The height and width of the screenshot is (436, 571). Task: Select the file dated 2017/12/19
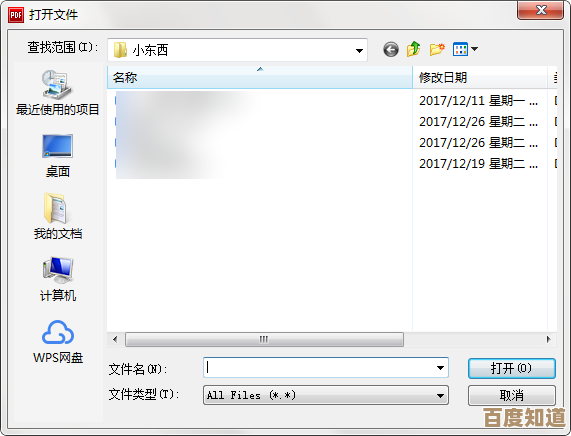332,164
